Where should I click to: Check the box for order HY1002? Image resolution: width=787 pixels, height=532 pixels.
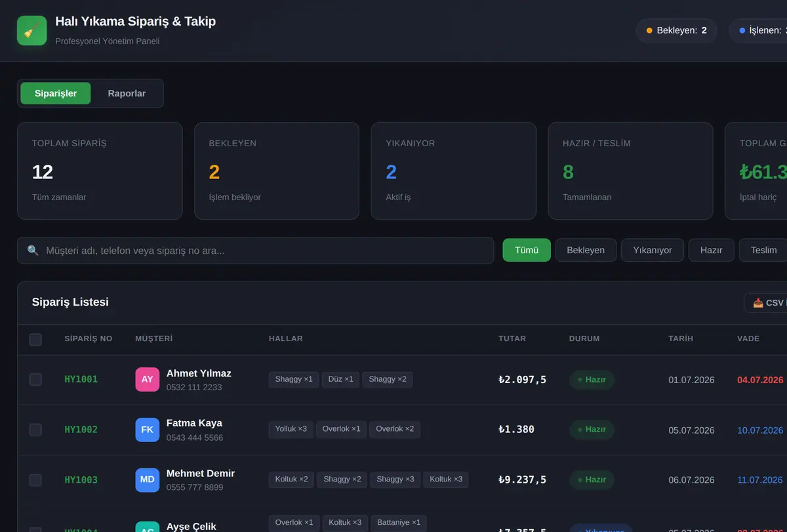coord(35,430)
